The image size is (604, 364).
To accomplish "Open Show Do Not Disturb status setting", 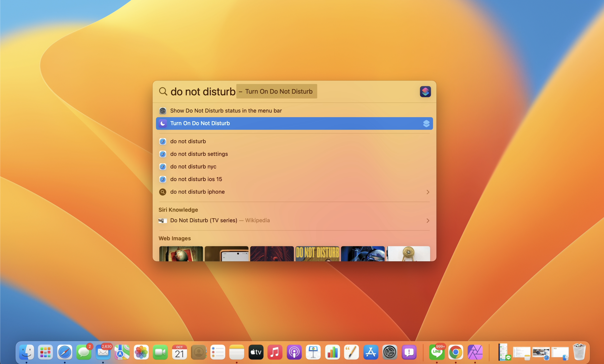I will tap(225, 111).
